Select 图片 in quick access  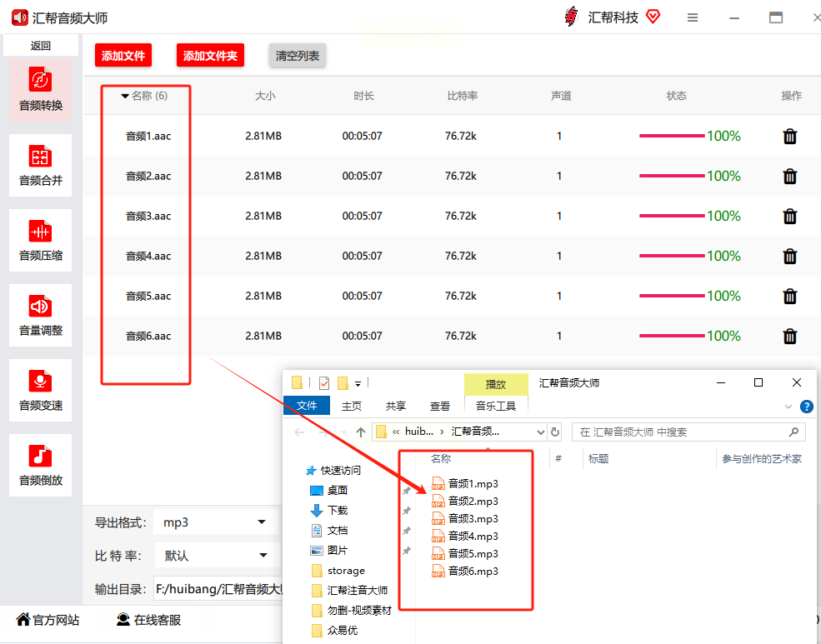pyautogui.click(x=329, y=551)
